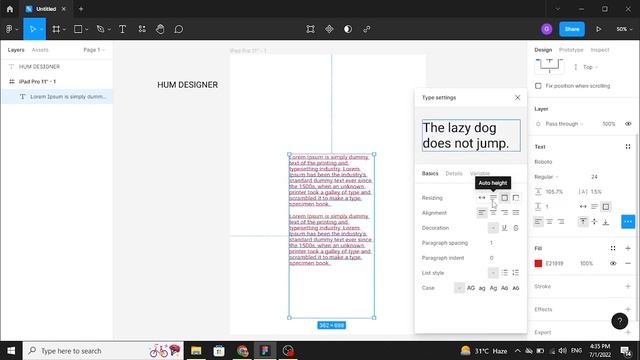Remove the E21919 fill with minus icon
The height and width of the screenshot is (360, 640).
point(628,263)
